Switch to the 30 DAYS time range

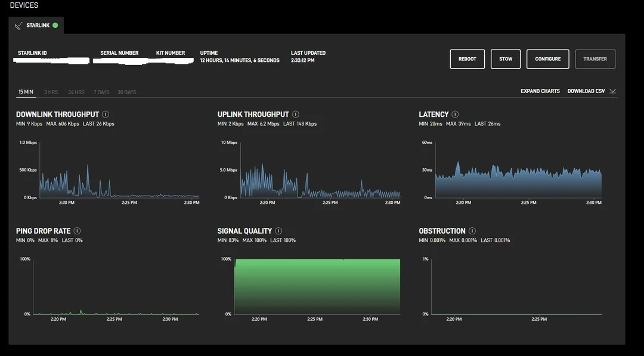(127, 92)
